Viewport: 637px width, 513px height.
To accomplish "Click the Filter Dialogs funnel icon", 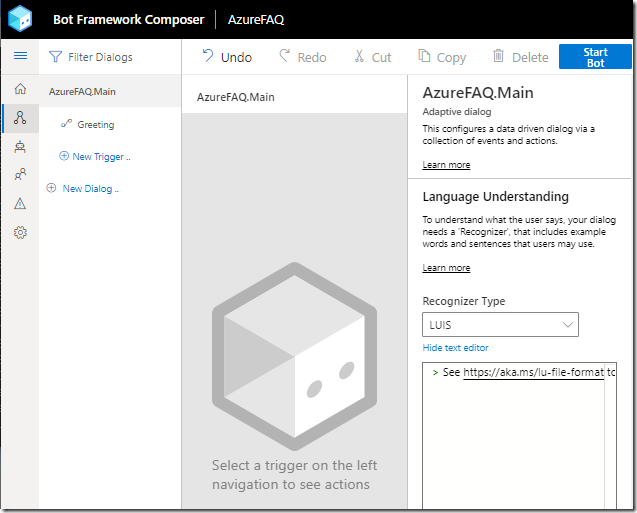I will tap(55, 57).
